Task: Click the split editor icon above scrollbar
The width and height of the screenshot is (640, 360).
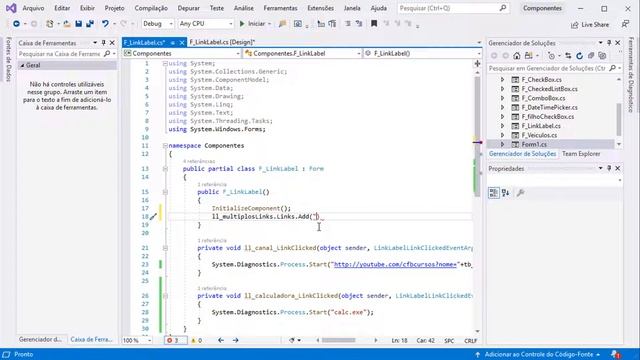Action: tap(477, 64)
